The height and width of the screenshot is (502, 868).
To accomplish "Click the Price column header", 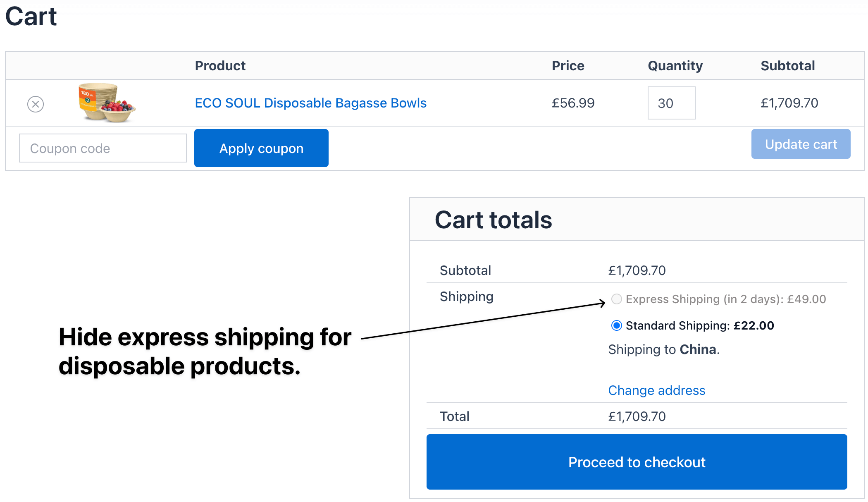I will tap(568, 66).
